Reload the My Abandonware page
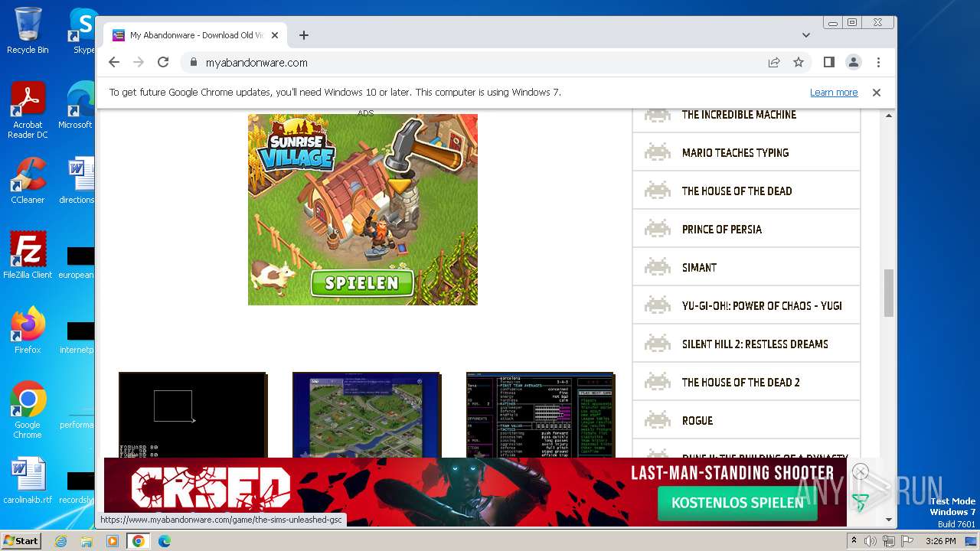The image size is (980, 551). 163,63
